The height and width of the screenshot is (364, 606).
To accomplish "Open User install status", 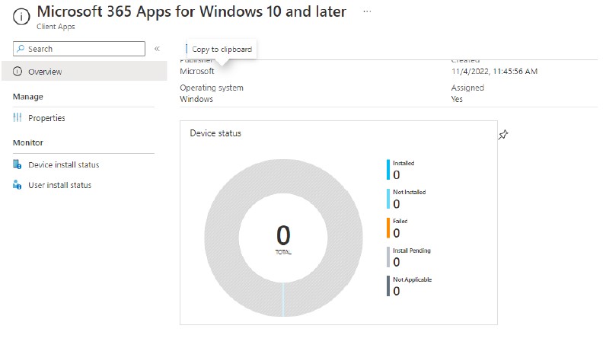I will pyautogui.click(x=60, y=185).
